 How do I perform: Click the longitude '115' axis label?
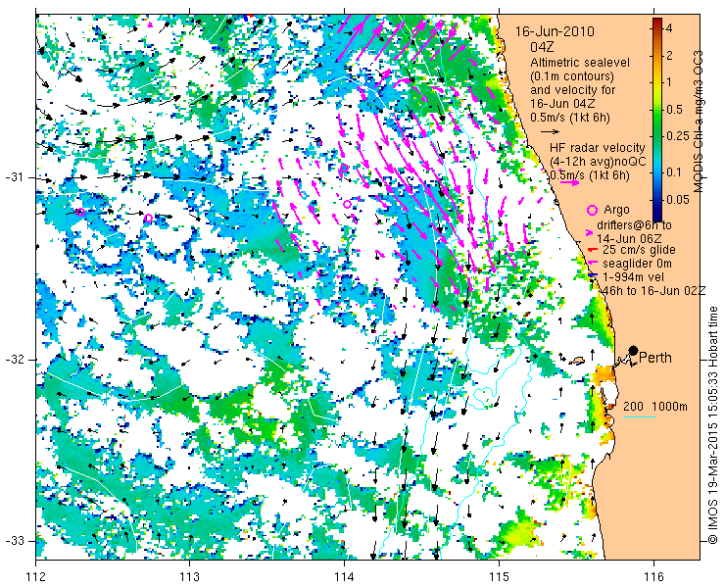(x=499, y=577)
